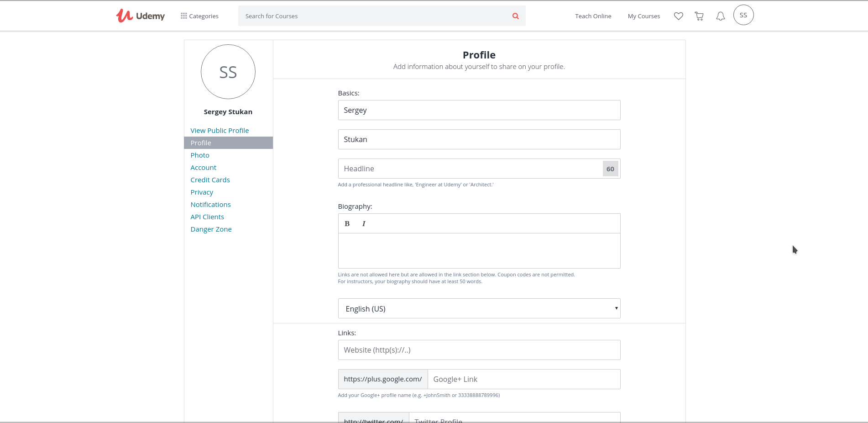Go to Teach Online
Viewport: 868px width, 423px height.
pos(593,16)
